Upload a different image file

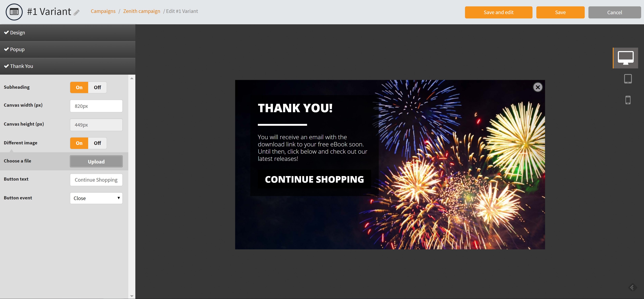(96, 161)
